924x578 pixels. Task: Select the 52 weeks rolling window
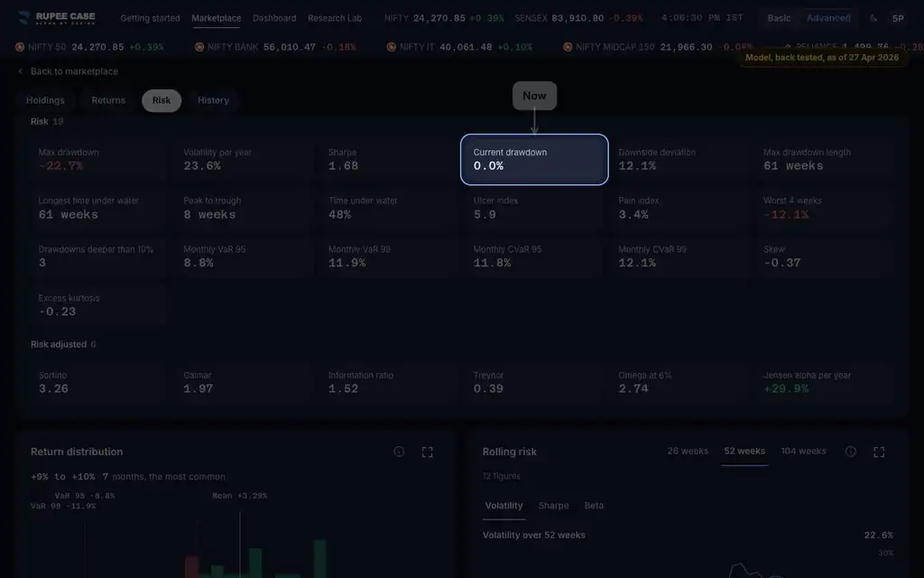(744, 452)
